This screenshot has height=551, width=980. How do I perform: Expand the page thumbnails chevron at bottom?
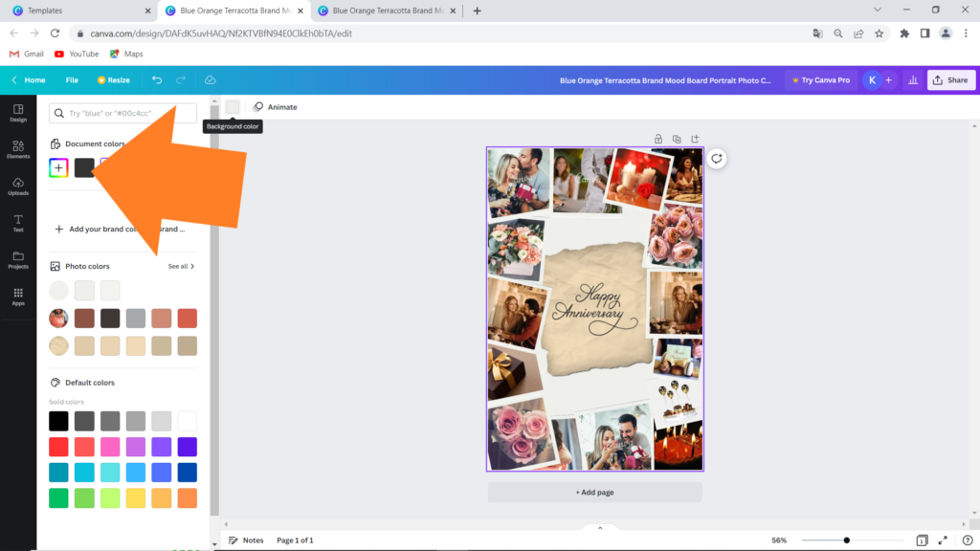coord(600,527)
